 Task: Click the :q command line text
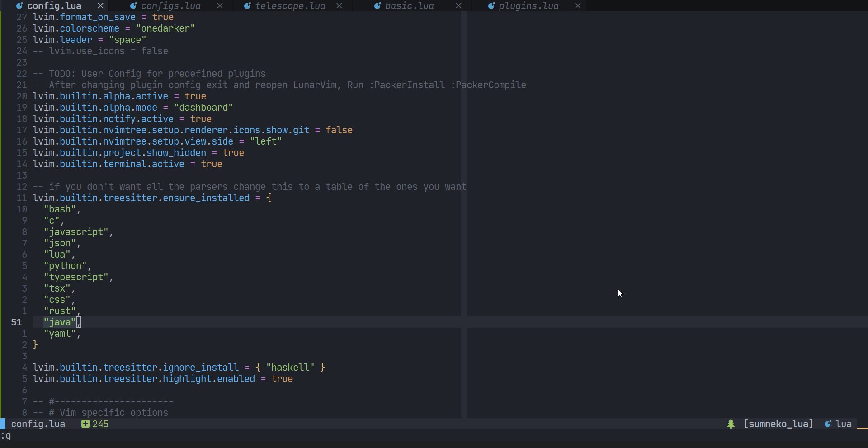(x=6, y=436)
